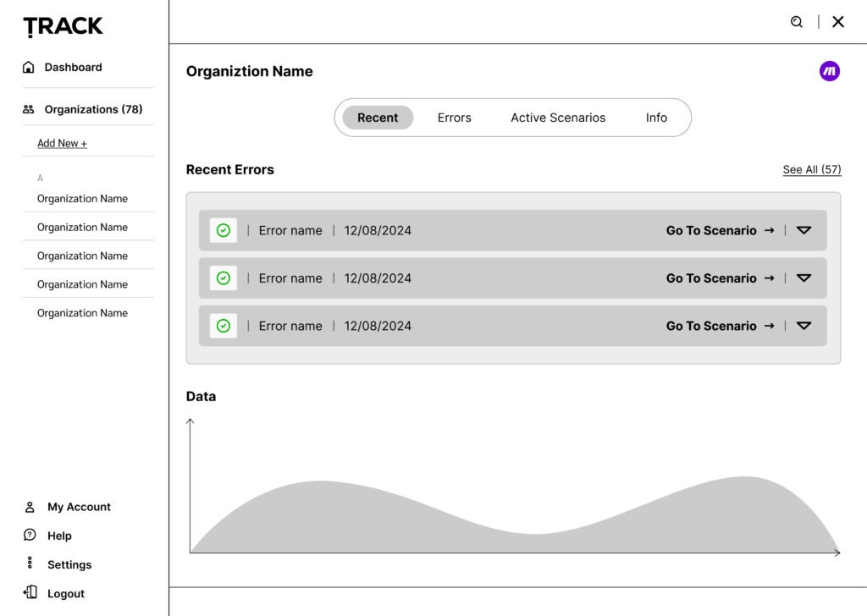Click Add New + organization link
Viewport: 867px width, 616px height.
pos(62,144)
